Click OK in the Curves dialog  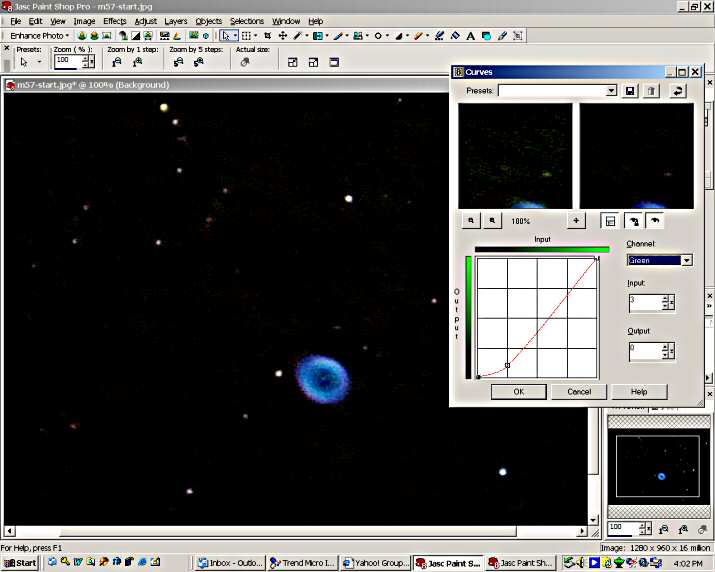(518, 392)
